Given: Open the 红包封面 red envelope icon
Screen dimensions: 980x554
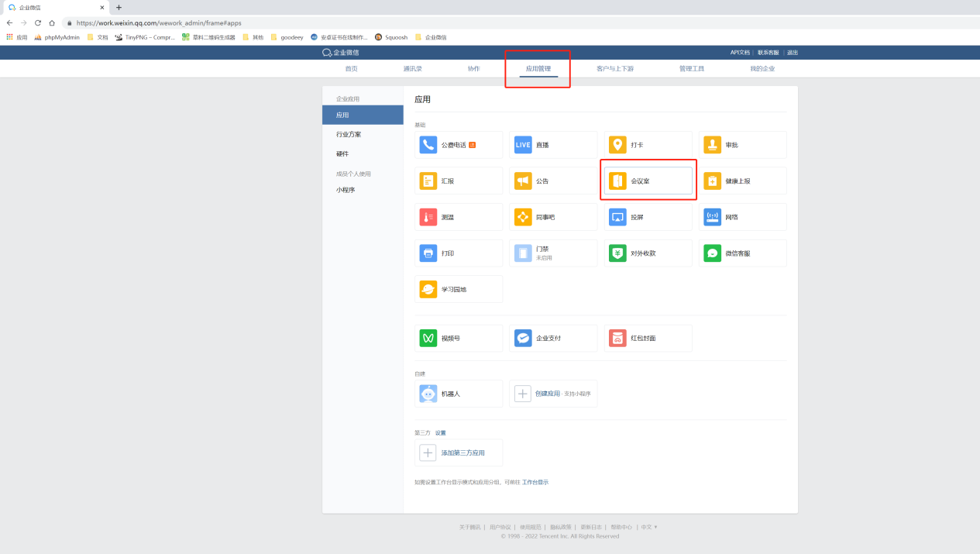Looking at the screenshot, I should (617, 339).
